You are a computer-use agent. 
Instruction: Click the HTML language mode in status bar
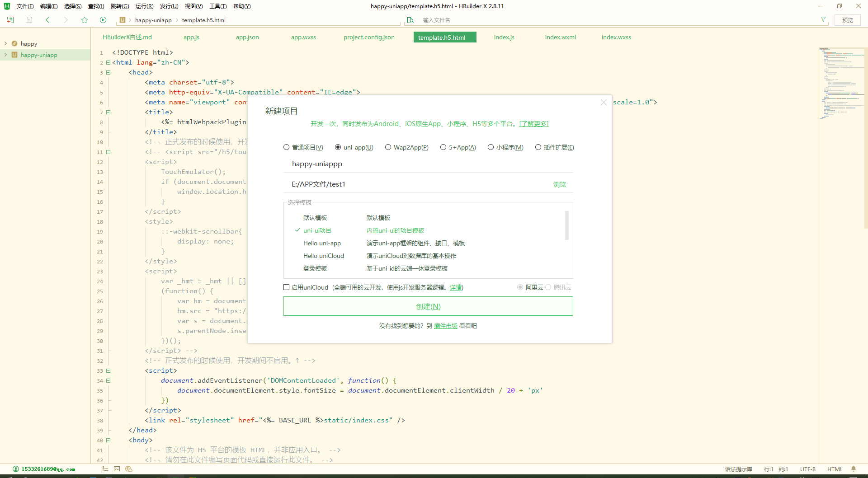click(x=835, y=469)
